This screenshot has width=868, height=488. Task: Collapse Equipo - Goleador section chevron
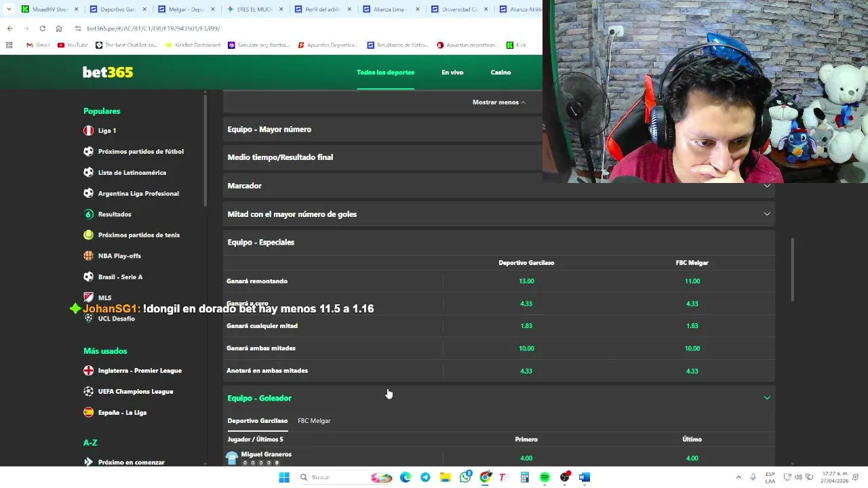point(767,398)
